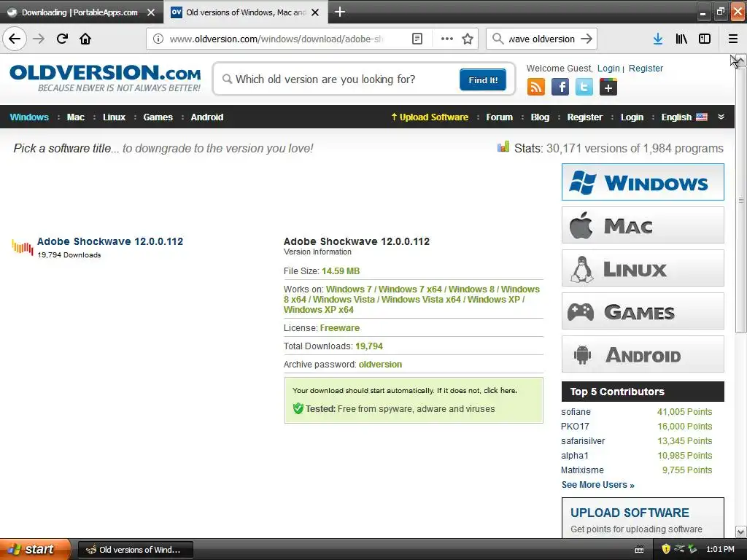Go back with the browser back arrow

15,39
